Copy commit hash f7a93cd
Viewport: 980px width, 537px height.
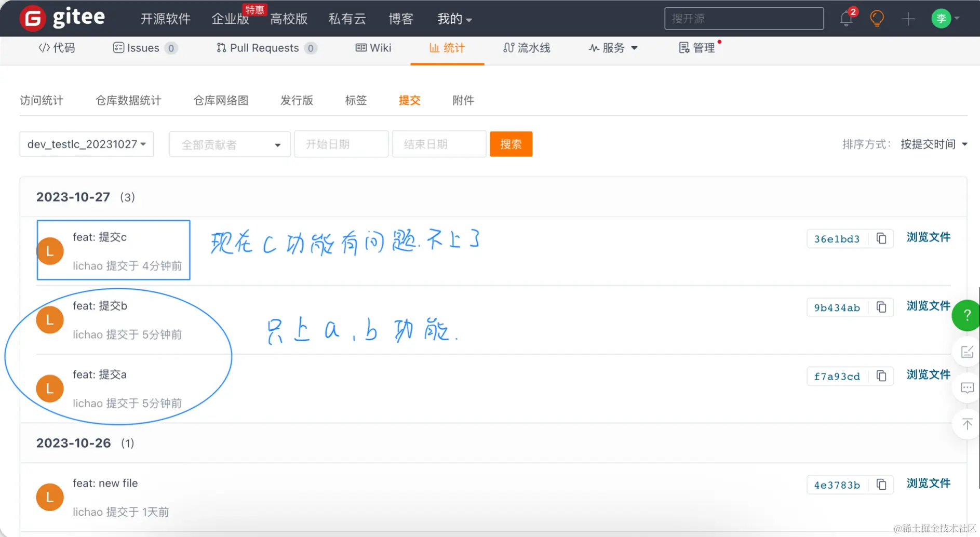[881, 375]
